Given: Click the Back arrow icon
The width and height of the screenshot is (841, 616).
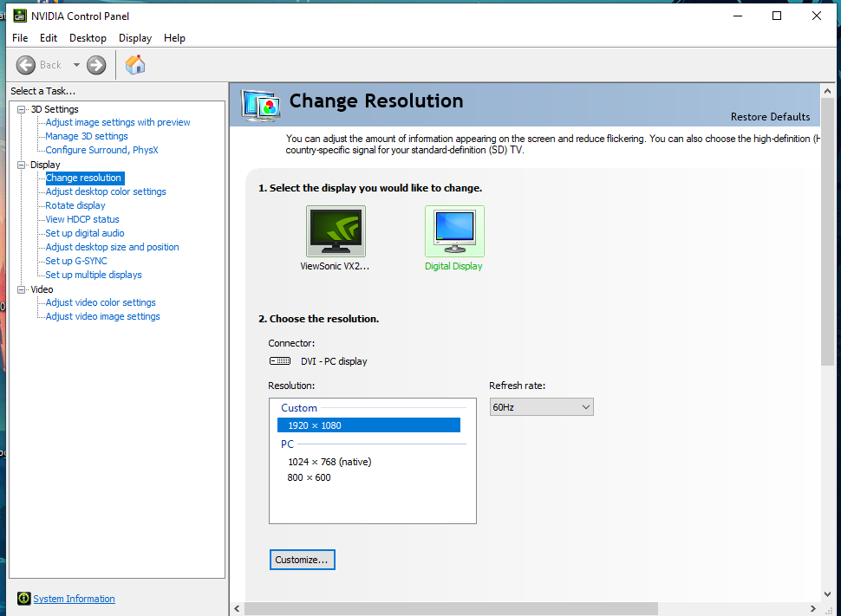Looking at the screenshot, I should (x=26, y=65).
